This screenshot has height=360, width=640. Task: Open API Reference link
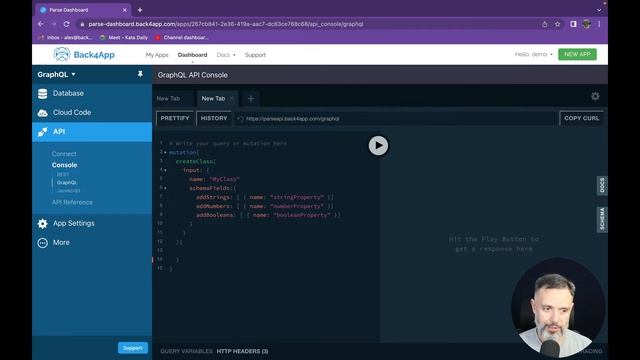[x=72, y=202]
